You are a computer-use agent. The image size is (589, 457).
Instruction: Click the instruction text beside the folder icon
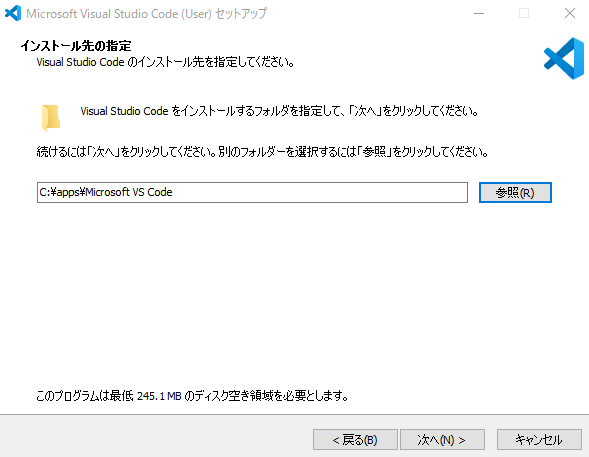point(279,111)
